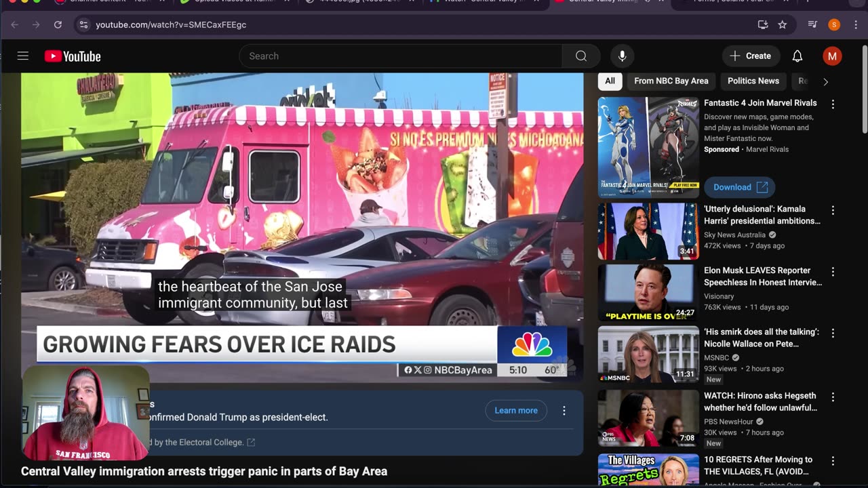Open options for Kamala Harris video
The width and height of the screenshot is (868, 488).
833,211
